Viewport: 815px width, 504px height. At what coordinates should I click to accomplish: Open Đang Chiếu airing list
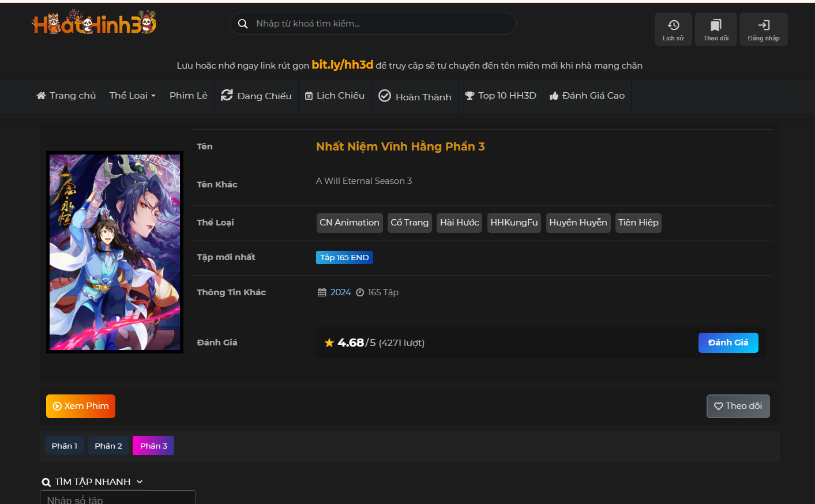pos(256,96)
